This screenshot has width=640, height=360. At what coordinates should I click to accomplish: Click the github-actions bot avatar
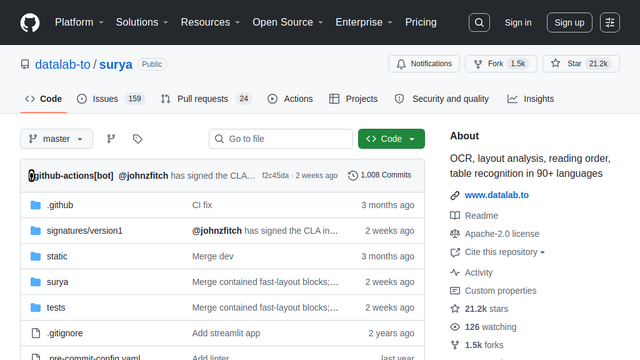coord(31,176)
